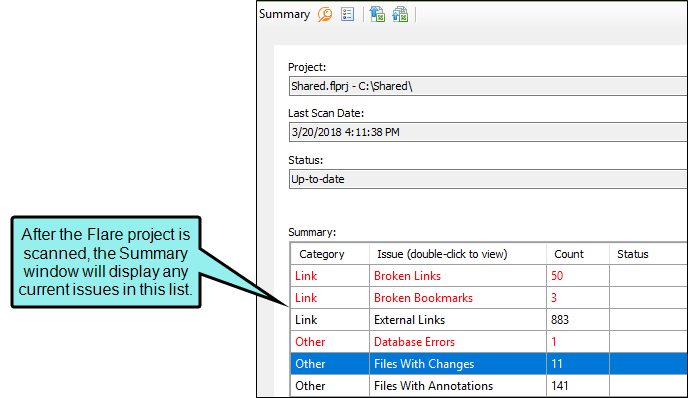This screenshot has height=398, width=688.
Task: Select the Files With Changes row
Action: [489, 363]
